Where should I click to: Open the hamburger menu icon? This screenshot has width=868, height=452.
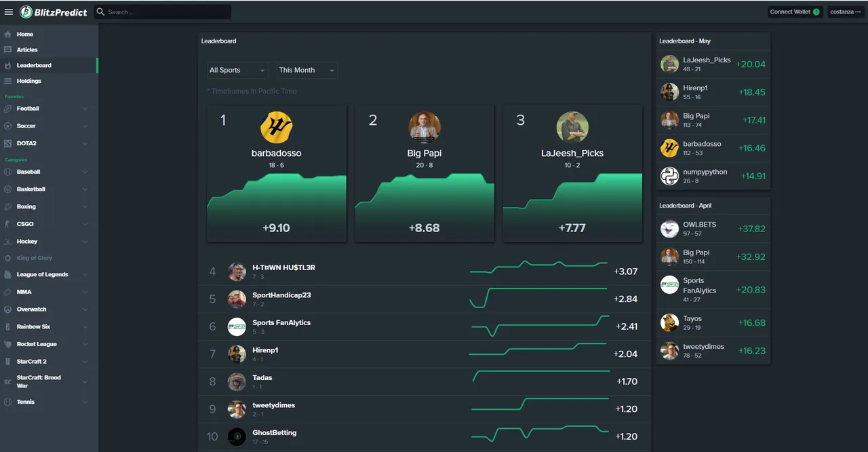(x=9, y=12)
